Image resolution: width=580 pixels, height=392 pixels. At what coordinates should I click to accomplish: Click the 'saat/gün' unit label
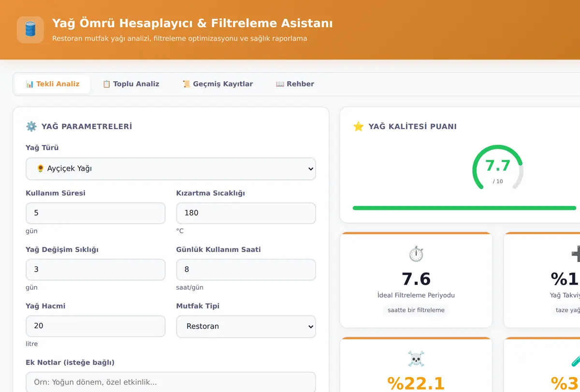pos(190,288)
